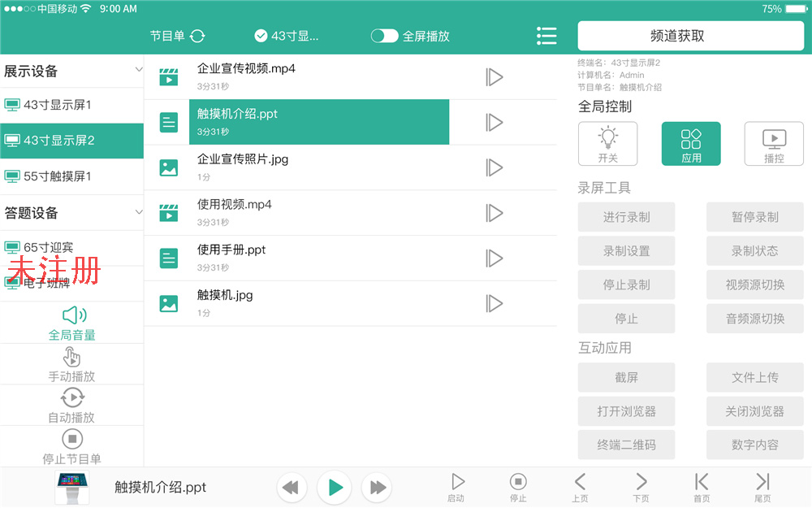Viewport: 812px width, 508px height.
Task: Select the highlighted 应用 application icon
Action: 691,144
